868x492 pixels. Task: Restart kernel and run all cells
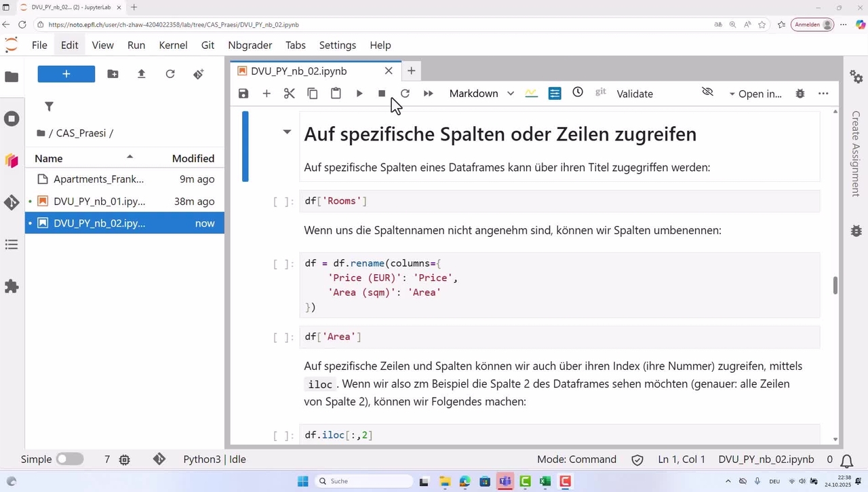(x=428, y=94)
